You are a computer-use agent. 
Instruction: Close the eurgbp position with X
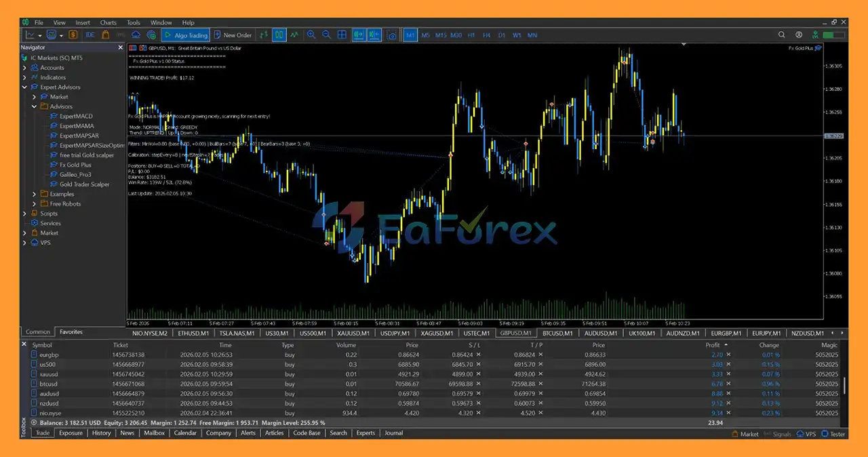point(729,355)
